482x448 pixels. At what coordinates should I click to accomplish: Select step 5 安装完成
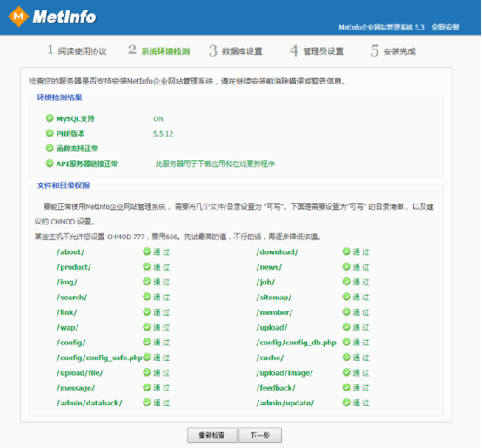[393, 50]
